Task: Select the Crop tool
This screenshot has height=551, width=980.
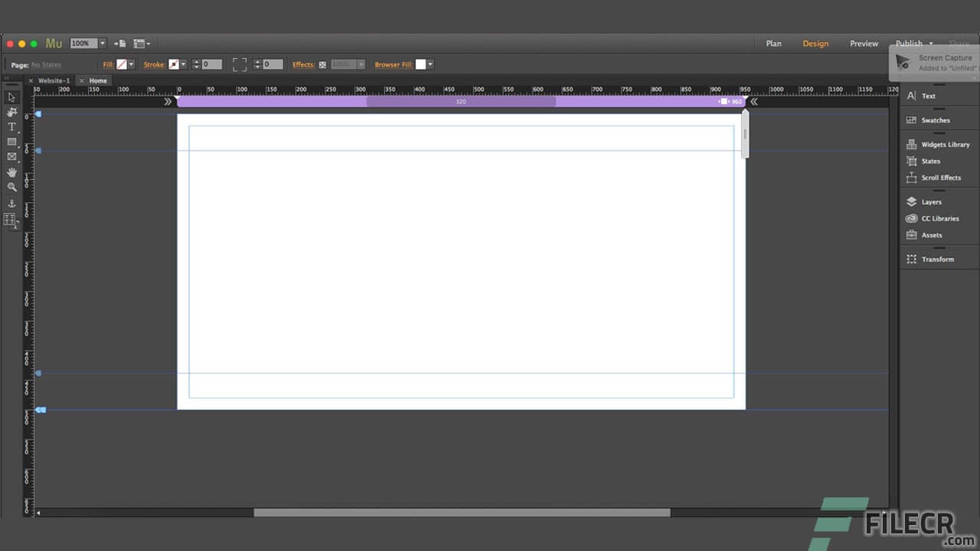Action: 11,112
